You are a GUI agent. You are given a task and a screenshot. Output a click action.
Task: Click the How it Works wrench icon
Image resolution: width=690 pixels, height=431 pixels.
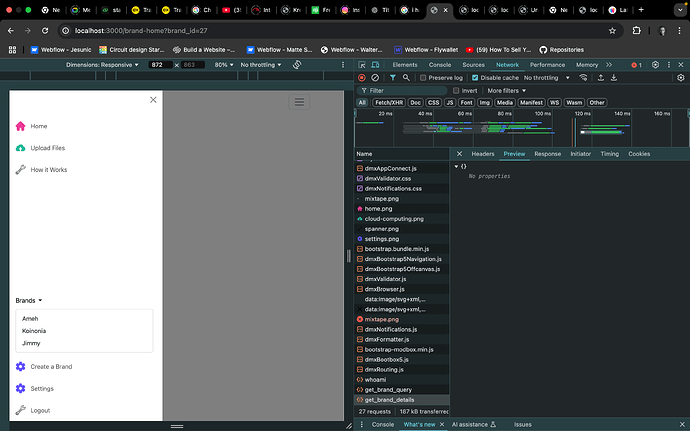[x=20, y=169]
